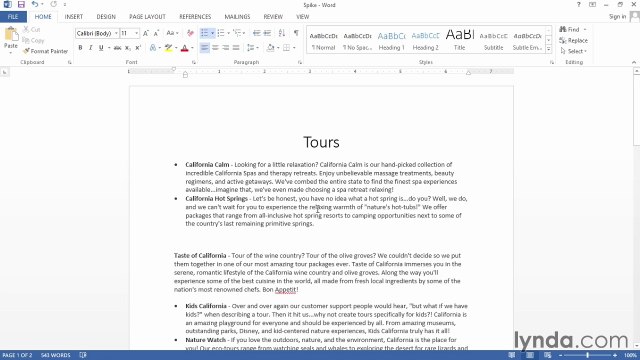Toggle Show/Hide paragraph marks

click(x=296, y=33)
